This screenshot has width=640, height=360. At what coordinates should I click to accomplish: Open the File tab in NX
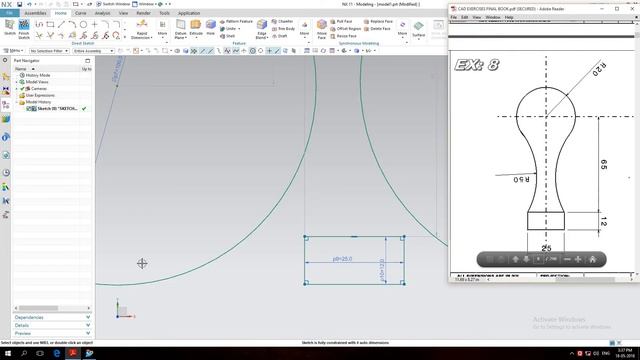9,13
